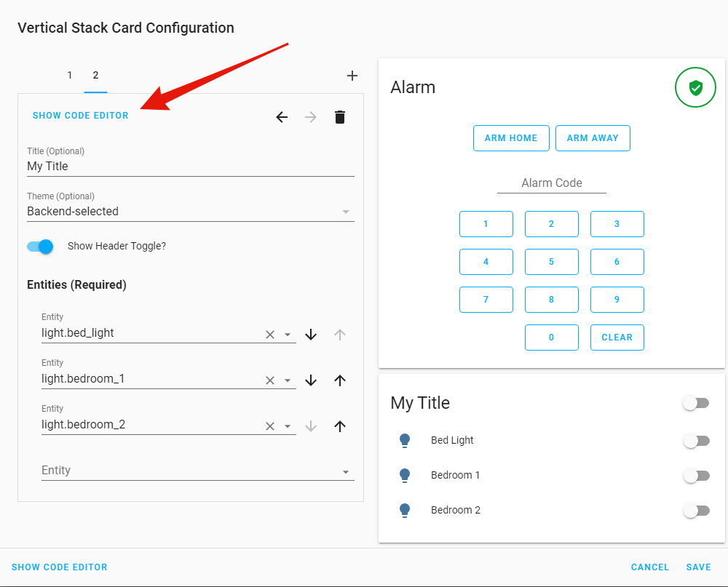Tap keypad digit 5
The height and width of the screenshot is (587, 728).
pyautogui.click(x=552, y=262)
